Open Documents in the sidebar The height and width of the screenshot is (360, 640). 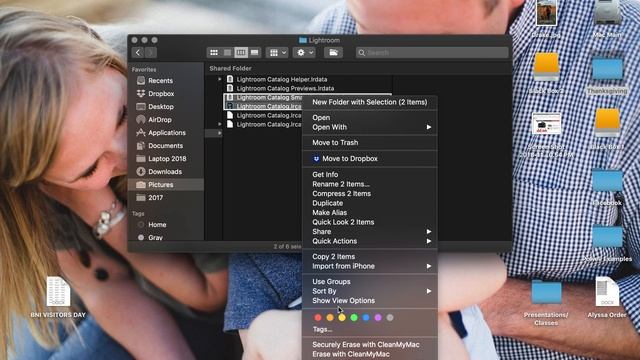tap(166, 146)
